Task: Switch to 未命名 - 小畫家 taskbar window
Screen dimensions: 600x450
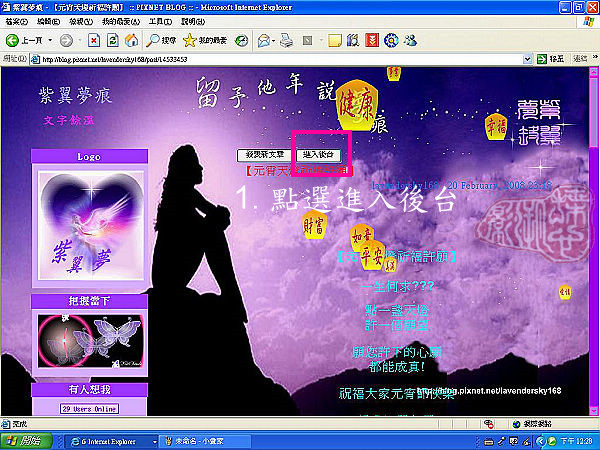Action: pyautogui.click(x=205, y=441)
